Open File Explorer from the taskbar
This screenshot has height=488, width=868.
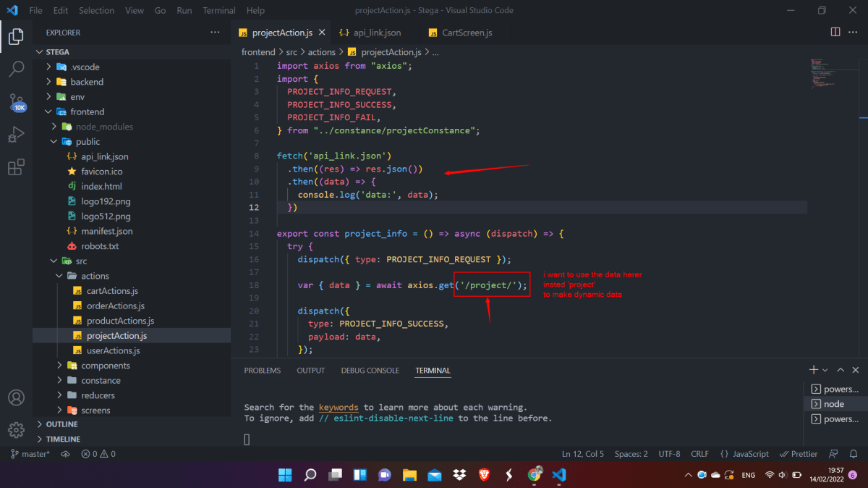click(x=409, y=475)
